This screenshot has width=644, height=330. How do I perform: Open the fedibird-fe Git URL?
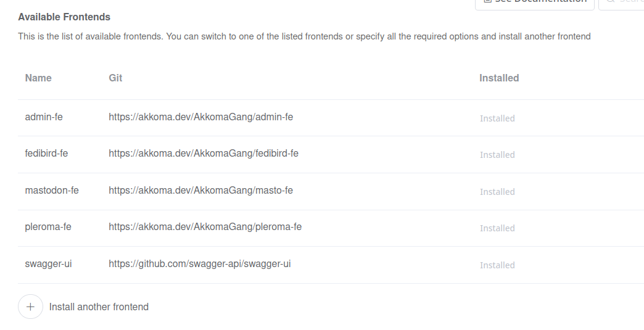click(x=204, y=153)
